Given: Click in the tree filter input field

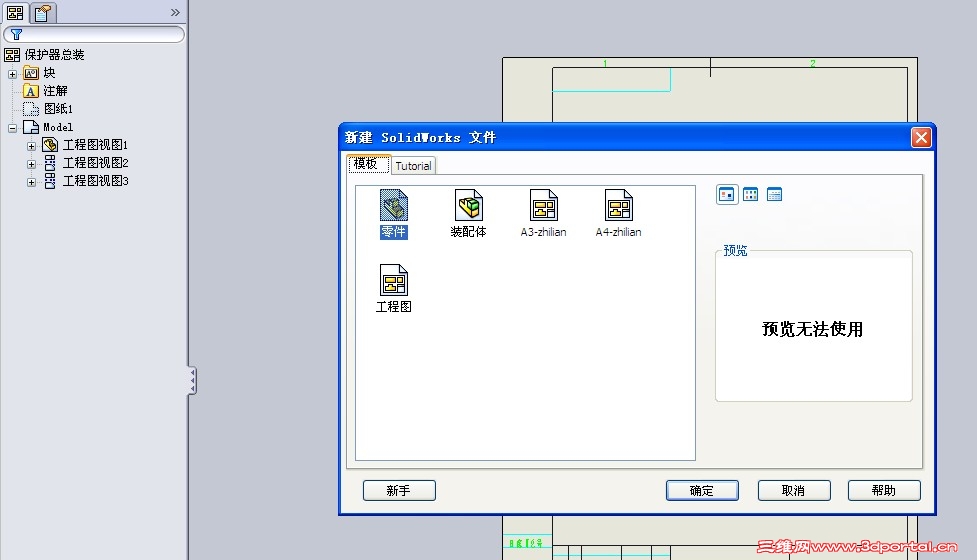Looking at the screenshot, I should point(94,34).
